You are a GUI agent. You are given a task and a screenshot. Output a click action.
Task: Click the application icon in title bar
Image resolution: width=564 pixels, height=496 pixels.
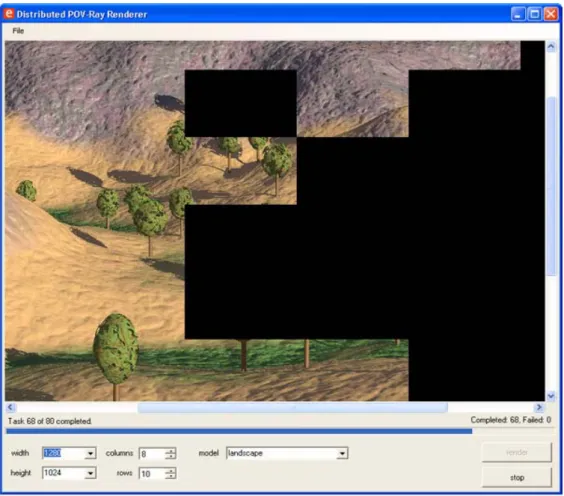pyautogui.click(x=9, y=14)
